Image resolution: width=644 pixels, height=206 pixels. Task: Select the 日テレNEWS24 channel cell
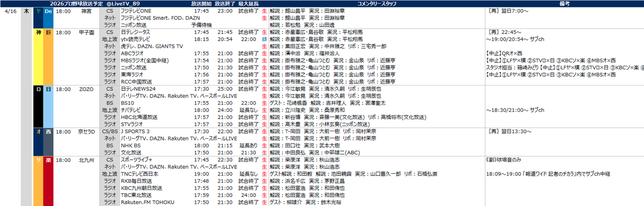138,88
